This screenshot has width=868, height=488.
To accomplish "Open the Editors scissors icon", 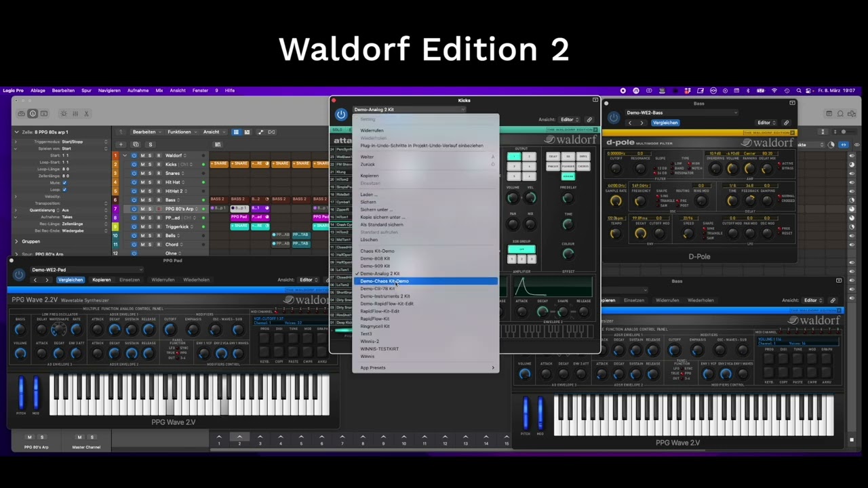I will click(x=86, y=114).
